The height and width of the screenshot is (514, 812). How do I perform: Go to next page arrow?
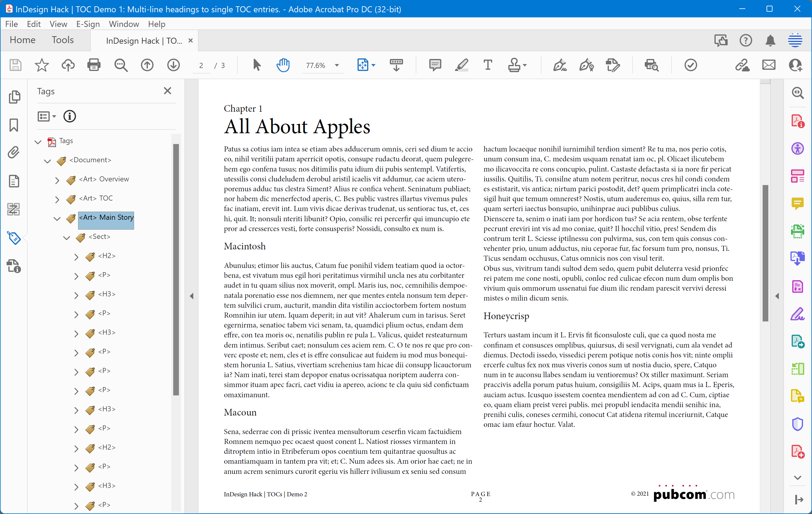(173, 65)
